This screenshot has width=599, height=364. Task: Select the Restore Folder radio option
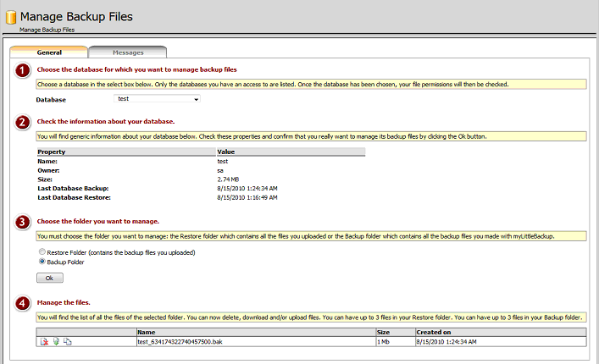pyautogui.click(x=42, y=251)
